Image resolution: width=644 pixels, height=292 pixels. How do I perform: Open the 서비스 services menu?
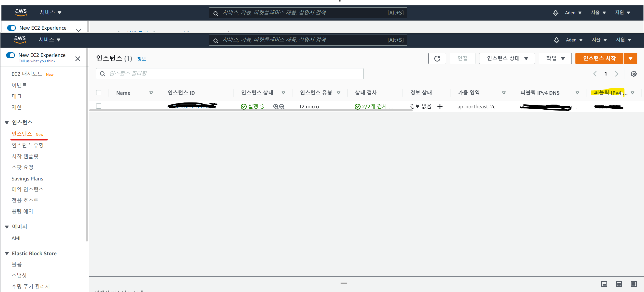[50, 40]
